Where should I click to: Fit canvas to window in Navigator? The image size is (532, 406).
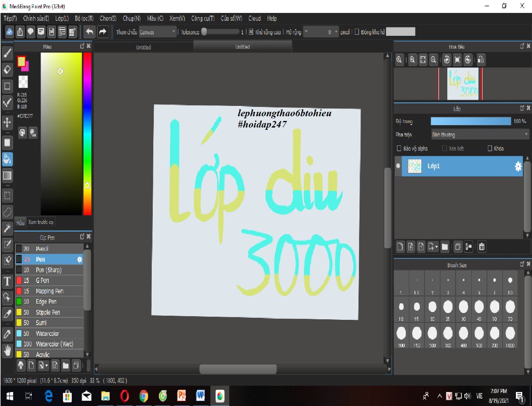423,60
